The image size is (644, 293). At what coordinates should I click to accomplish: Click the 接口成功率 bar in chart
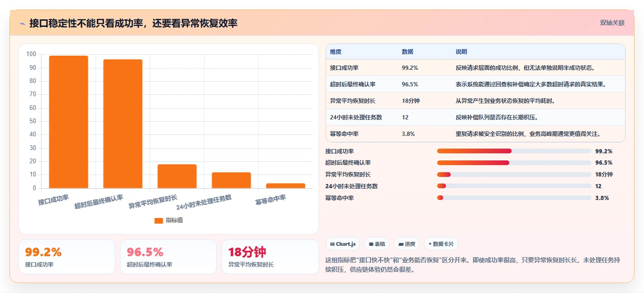(x=69, y=122)
